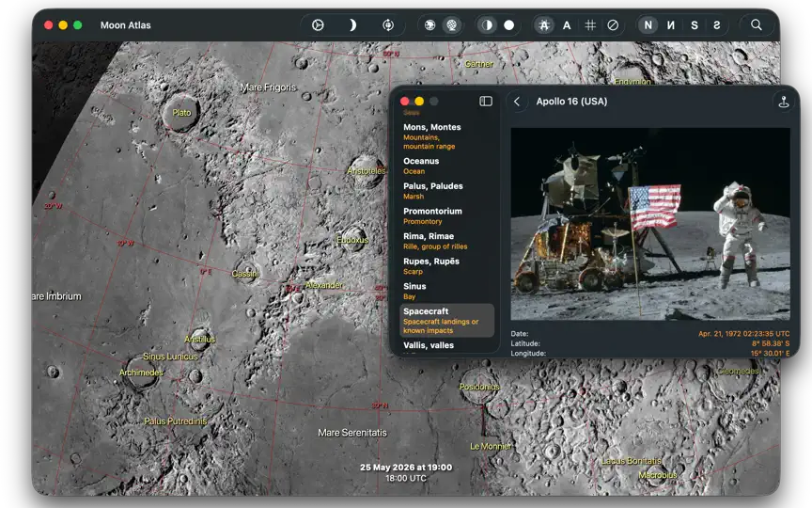The width and height of the screenshot is (812, 508).
Task: Select the Spacecraft category row
Action: pyautogui.click(x=446, y=321)
